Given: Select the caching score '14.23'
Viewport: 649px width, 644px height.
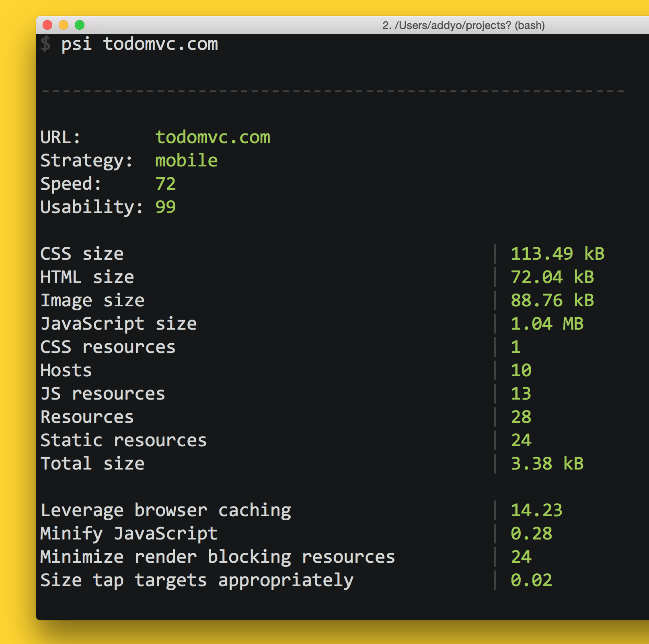Looking at the screenshot, I should (537, 511).
